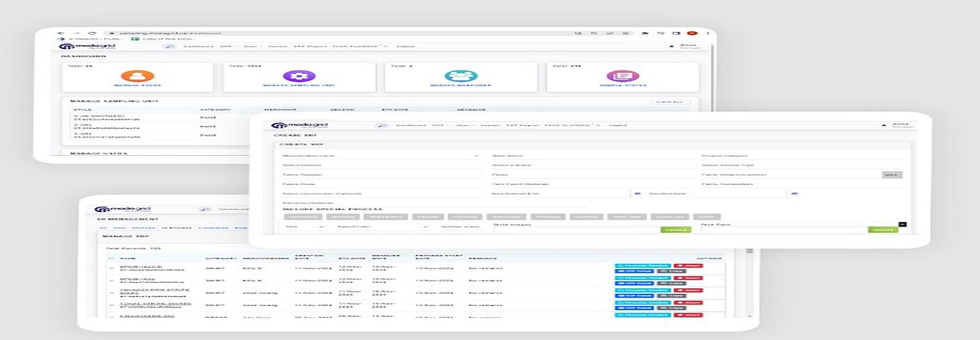Tick the select-all checkbox in Manage SRF header
Viewport: 980px width, 340px height.
[x=112, y=258]
